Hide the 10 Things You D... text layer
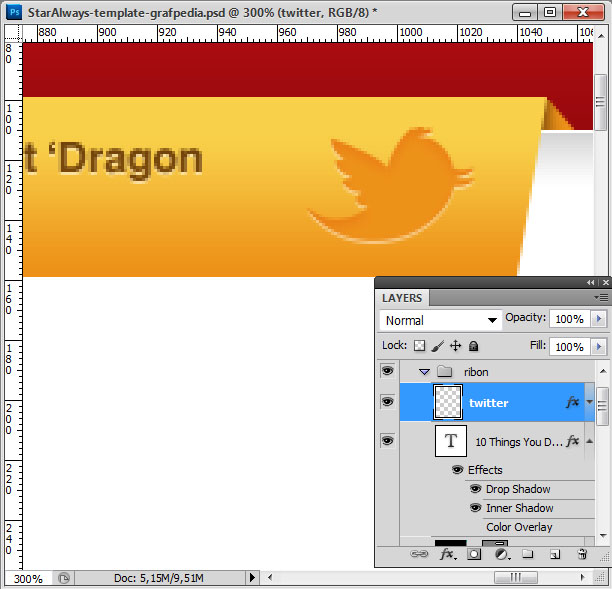The height and width of the screenshot is (589, 612). [x=388, y=441]
